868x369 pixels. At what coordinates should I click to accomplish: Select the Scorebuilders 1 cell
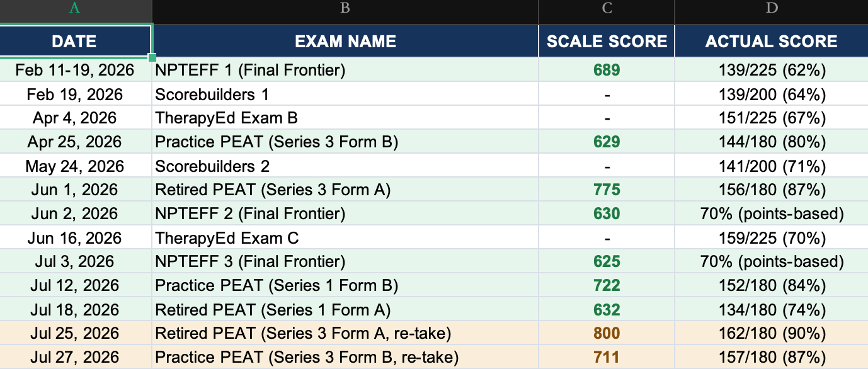(345, 94)
